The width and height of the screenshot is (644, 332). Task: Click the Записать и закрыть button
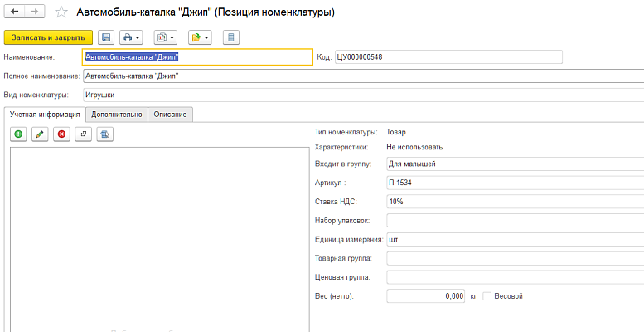click(47, 37)
